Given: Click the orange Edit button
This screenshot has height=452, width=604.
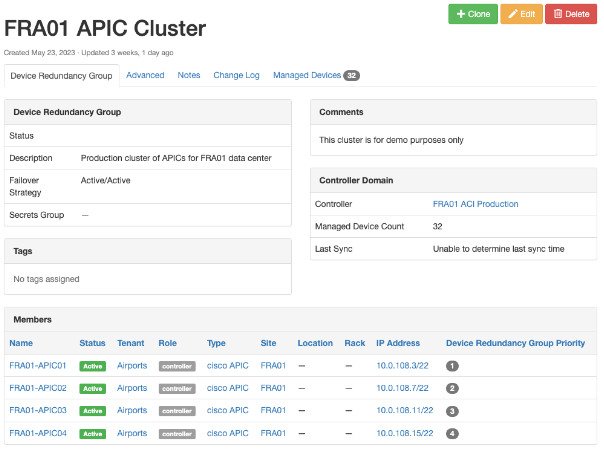Looking at the screenshot, I should coord(521,14).
